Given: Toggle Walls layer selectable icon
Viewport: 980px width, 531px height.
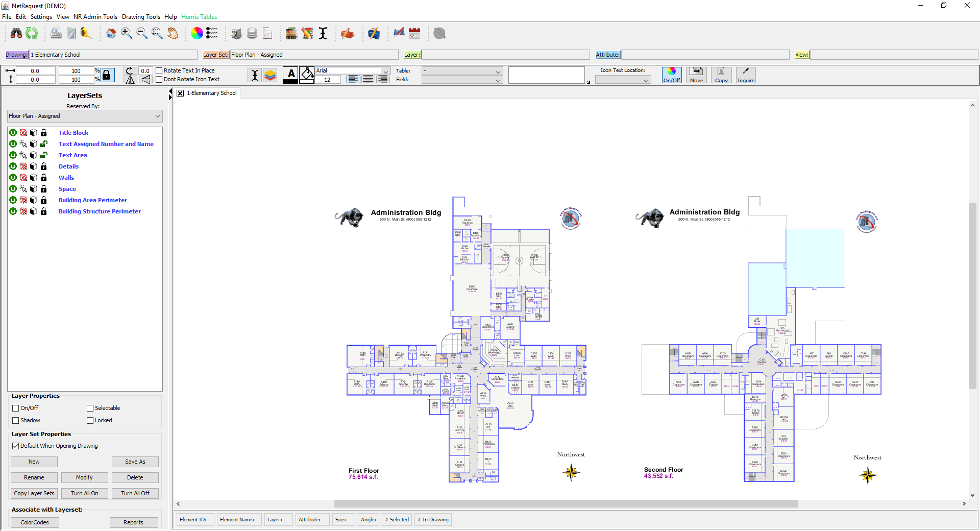Looking at the screenshot, I should [x=23, y=178].
